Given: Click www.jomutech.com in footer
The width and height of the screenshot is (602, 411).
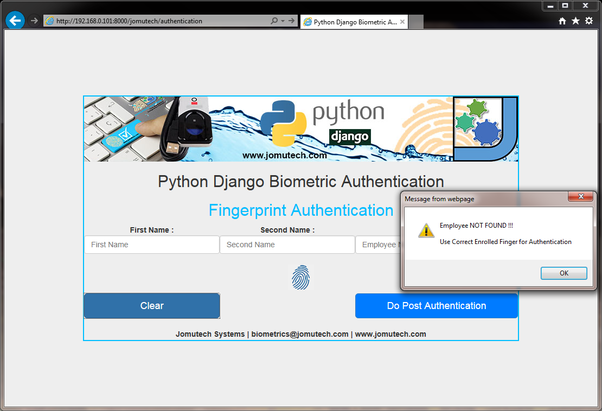Looking at the screenshot, I should click(390, 334).
